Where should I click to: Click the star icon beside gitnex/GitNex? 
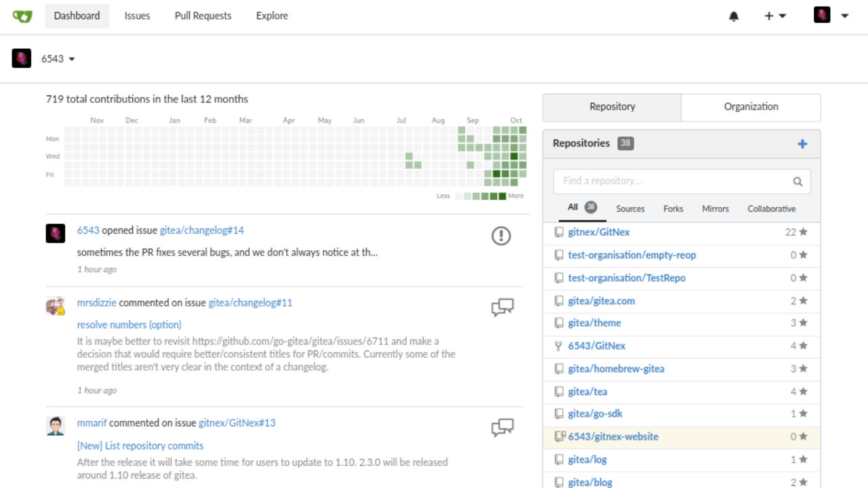coord(804,232)
